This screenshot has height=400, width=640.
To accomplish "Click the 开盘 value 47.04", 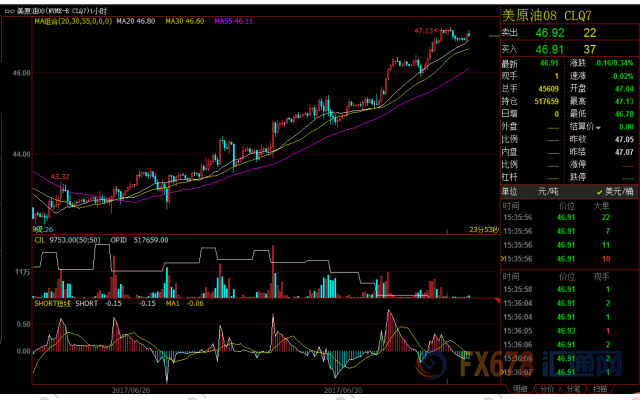I will point(624,89).
